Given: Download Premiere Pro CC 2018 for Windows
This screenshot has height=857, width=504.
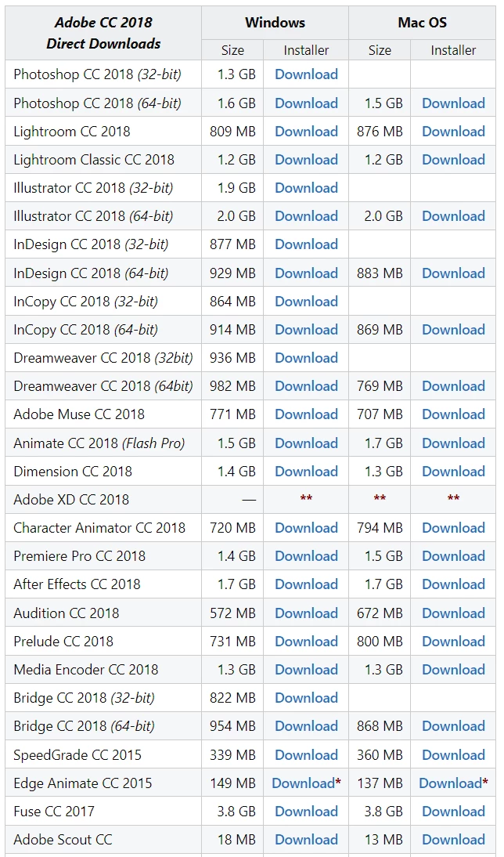Looking at the screenshot, I should (306, 556).
